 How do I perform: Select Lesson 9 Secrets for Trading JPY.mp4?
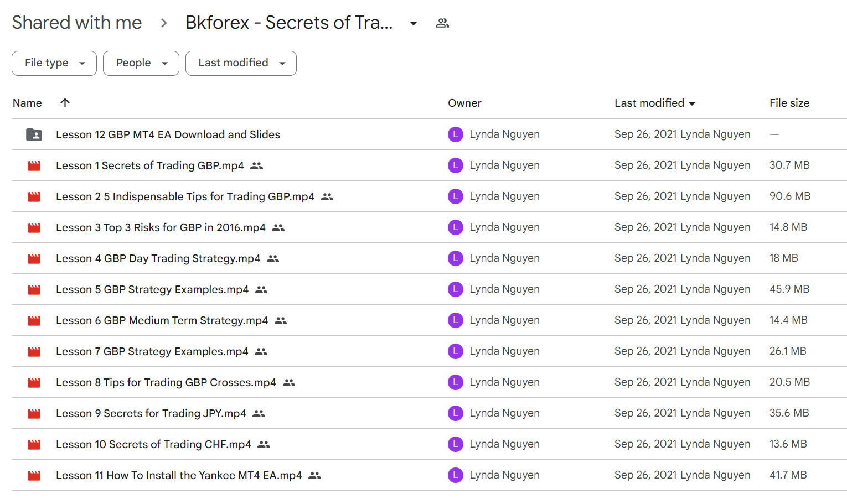[x=151, y=413]
